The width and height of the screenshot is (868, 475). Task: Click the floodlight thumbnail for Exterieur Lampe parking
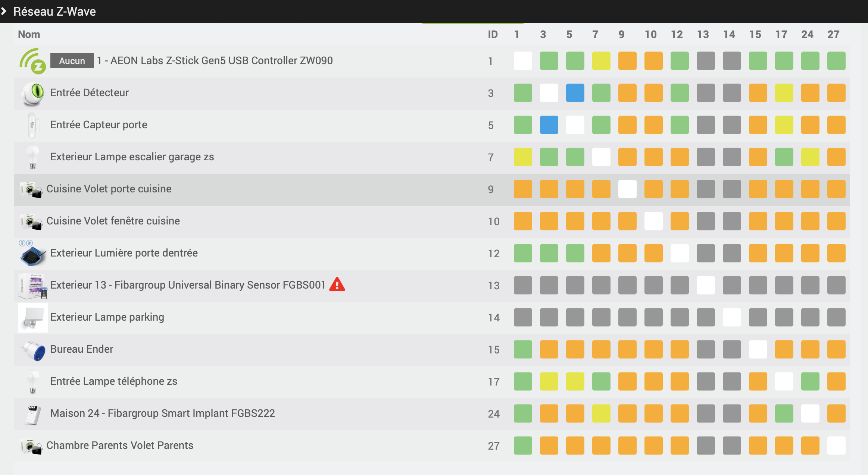tap(32, 318)
